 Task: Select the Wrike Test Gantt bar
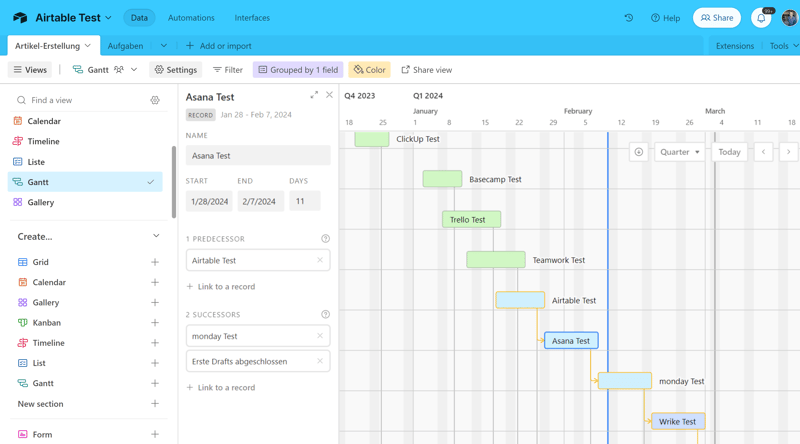tap(678, 422)
